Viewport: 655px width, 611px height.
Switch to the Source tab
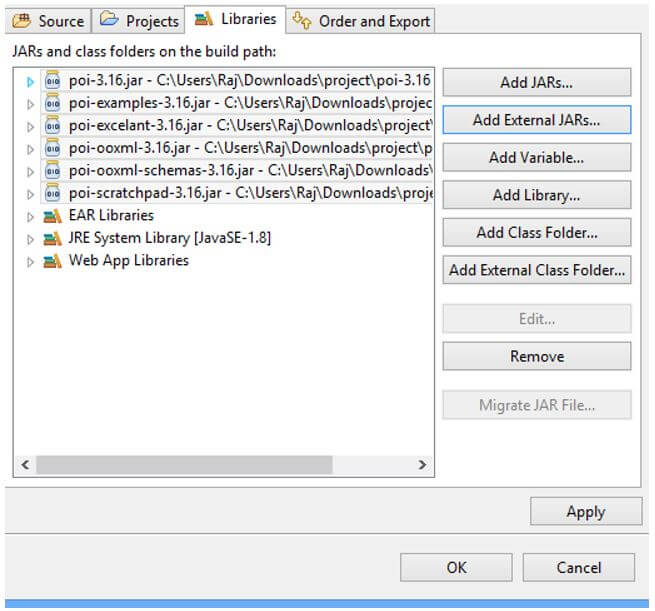(x=48, y=21)
